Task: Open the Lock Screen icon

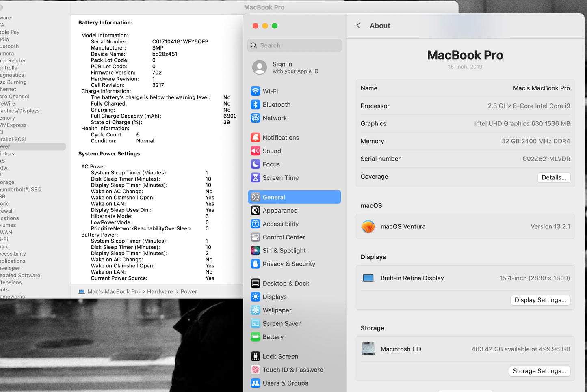Action: click(x=255, y=357)
